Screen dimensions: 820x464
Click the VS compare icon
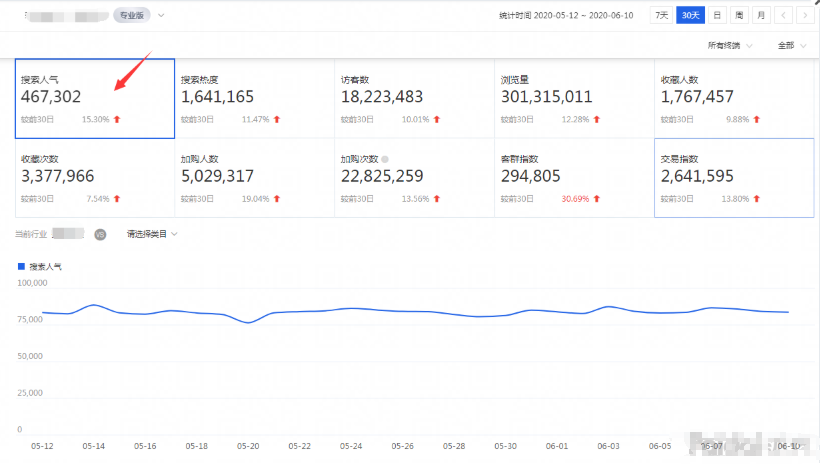100,234
